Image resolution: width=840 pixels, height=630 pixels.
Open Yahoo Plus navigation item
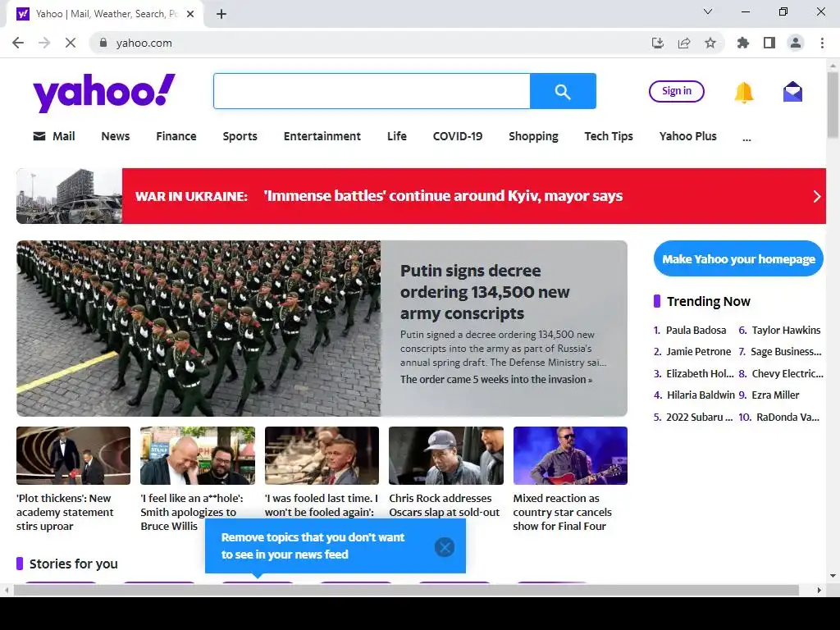688,136
